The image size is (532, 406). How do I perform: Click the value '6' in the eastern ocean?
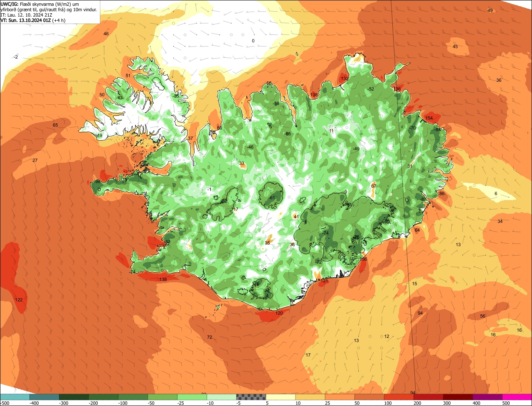pos(496,194)
